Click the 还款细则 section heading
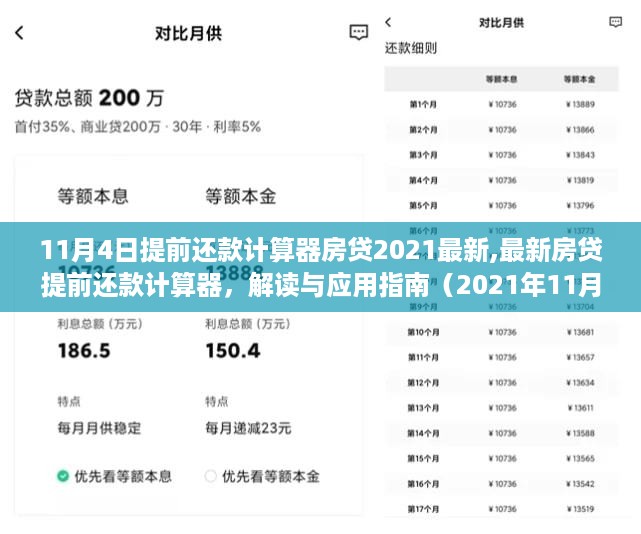The image size is (641, 534). coord(410,47)
